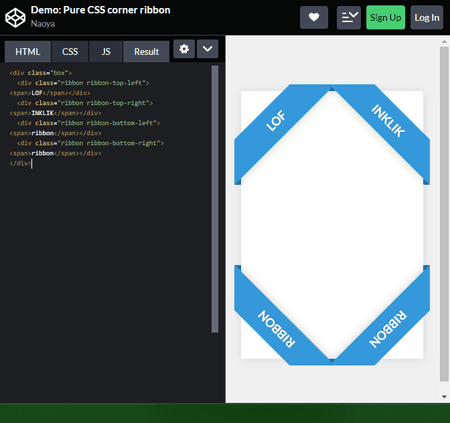450x423 pixels.
Task: Click the heart Love button
Action: 314,17
